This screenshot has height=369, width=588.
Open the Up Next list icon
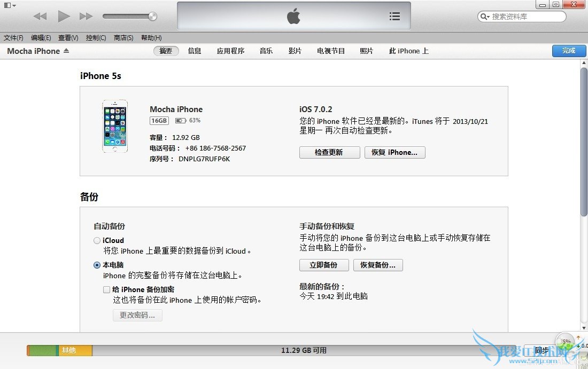click(394, 16)
